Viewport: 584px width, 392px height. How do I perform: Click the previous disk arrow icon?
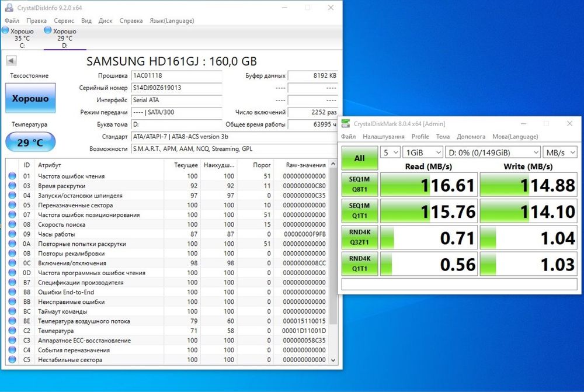coord(12,60)
